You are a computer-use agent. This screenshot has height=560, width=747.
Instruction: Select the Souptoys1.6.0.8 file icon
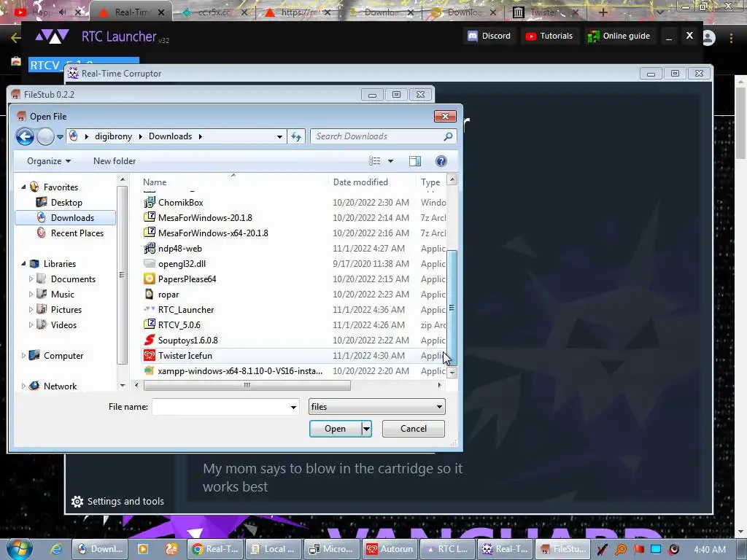click(150, 340)
